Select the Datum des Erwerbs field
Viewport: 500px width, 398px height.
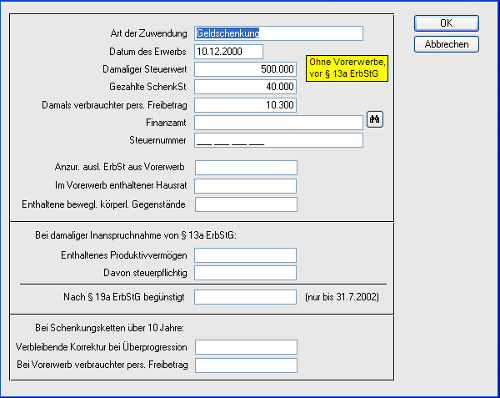229,52
